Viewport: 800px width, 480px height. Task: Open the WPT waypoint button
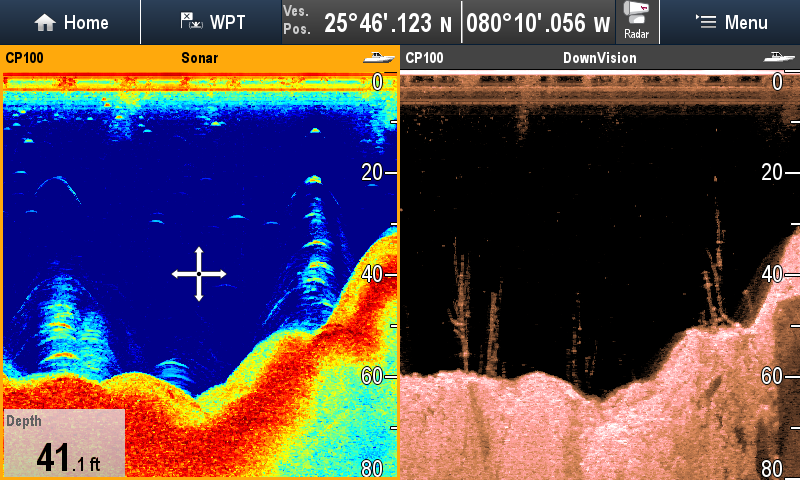211,22
